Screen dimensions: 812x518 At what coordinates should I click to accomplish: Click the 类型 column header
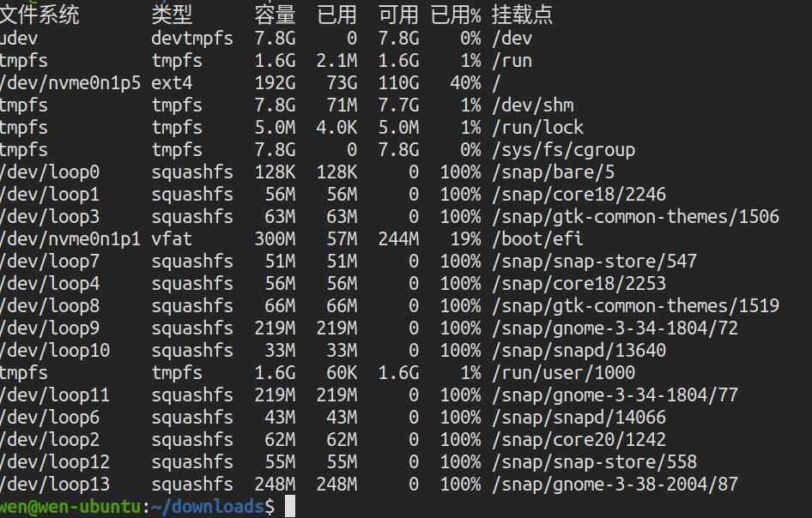(x=169, y=14)
